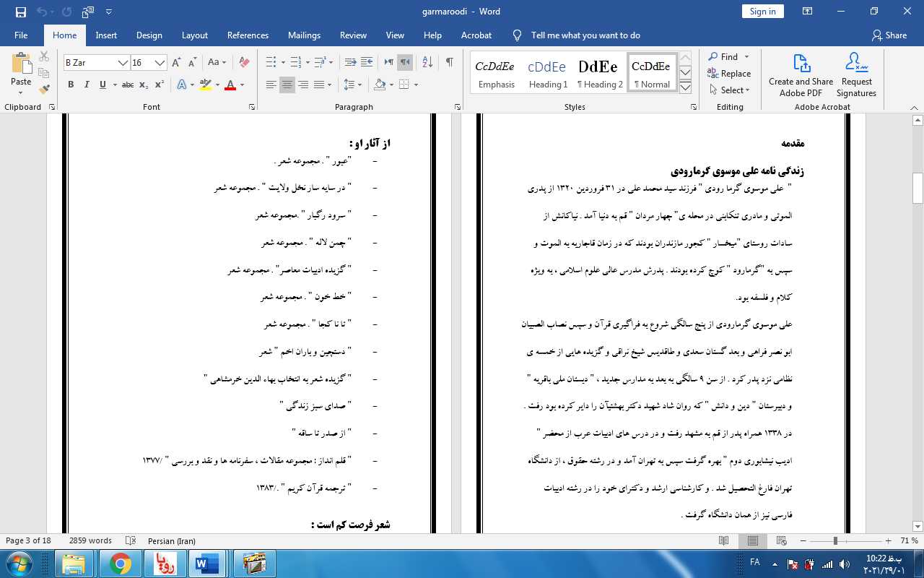This screenshot has width=924, height=578.
Task: Toggle Italic formatting
Action: click(87, 85)
